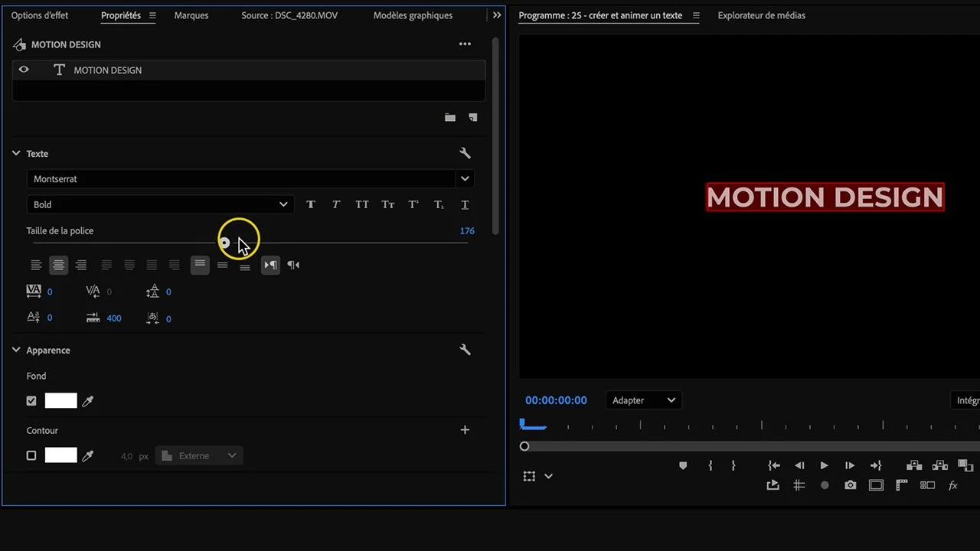Align text to the right

[x=81, y=265]
